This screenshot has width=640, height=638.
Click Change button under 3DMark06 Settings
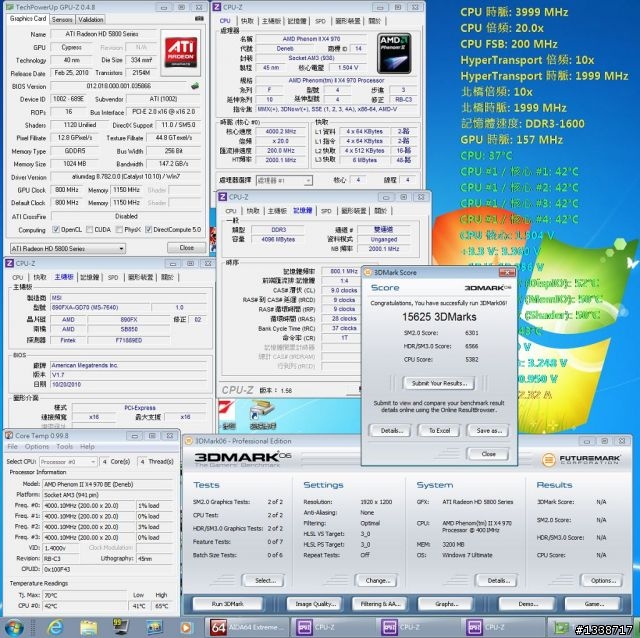[x=378, y=580]
